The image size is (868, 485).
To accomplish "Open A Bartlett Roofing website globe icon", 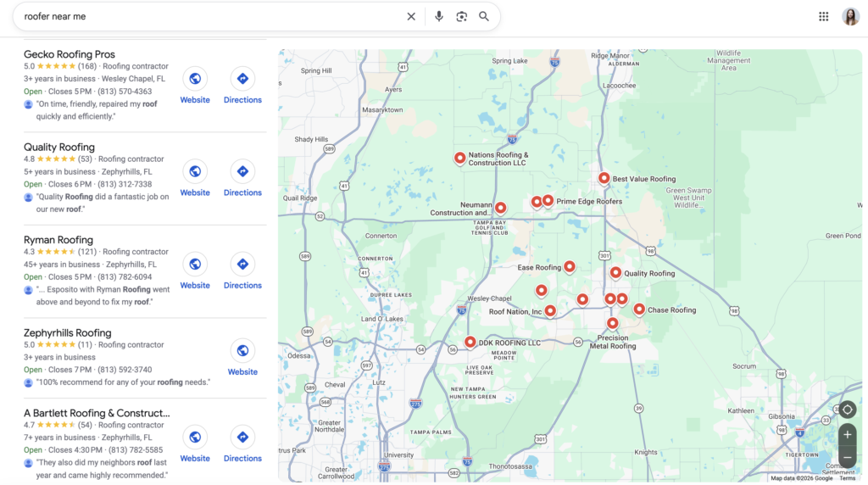I will (195, 438).
